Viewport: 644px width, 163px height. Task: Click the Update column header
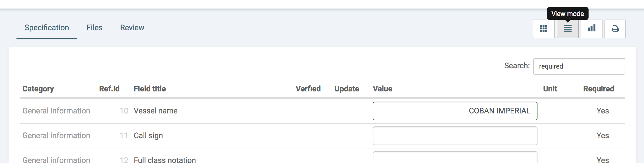tap(347, 89)
